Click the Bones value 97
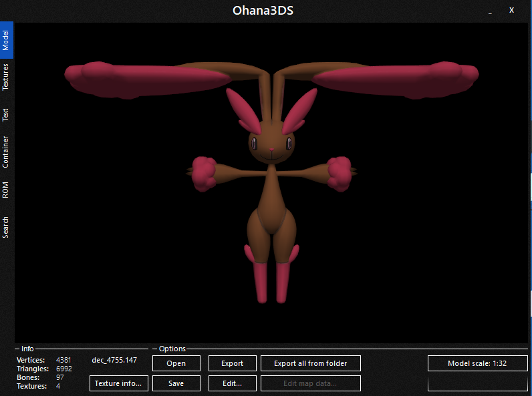This screenshot has width=532, height=396. (59, 377)
